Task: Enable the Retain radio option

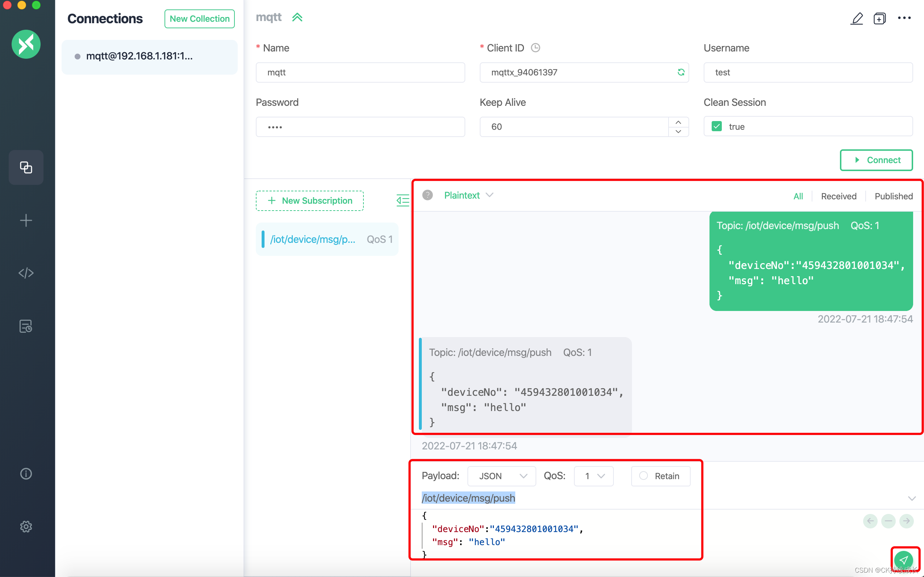Action: pos(644,476)
